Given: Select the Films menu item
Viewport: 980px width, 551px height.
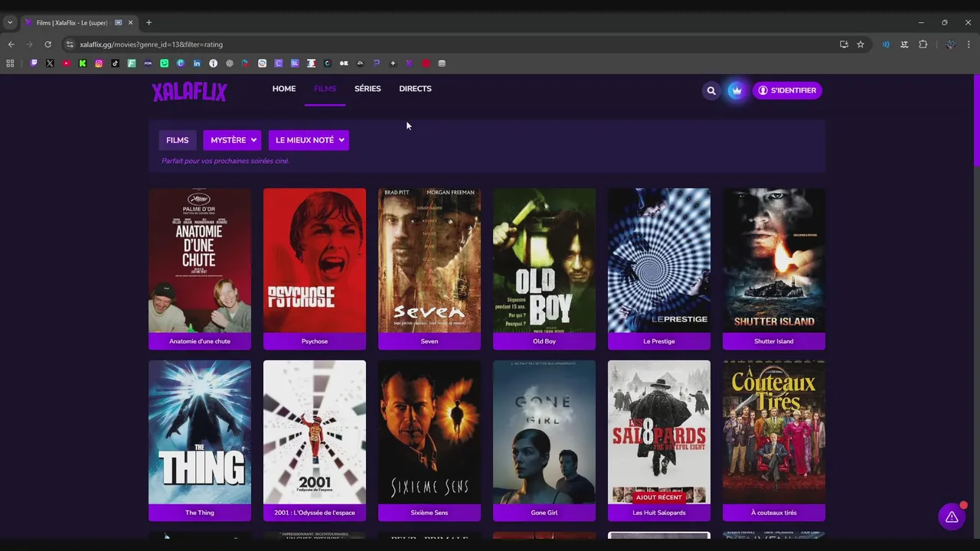Looking at the screenshot, I should click(x=325, y=89).
